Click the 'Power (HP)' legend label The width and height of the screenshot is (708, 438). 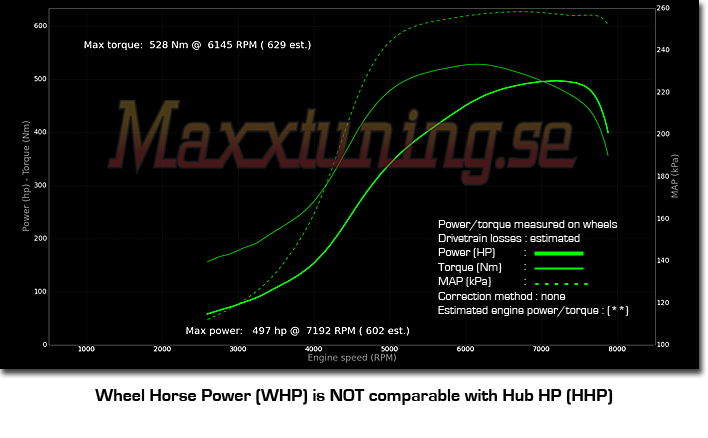tap(466, 252)
